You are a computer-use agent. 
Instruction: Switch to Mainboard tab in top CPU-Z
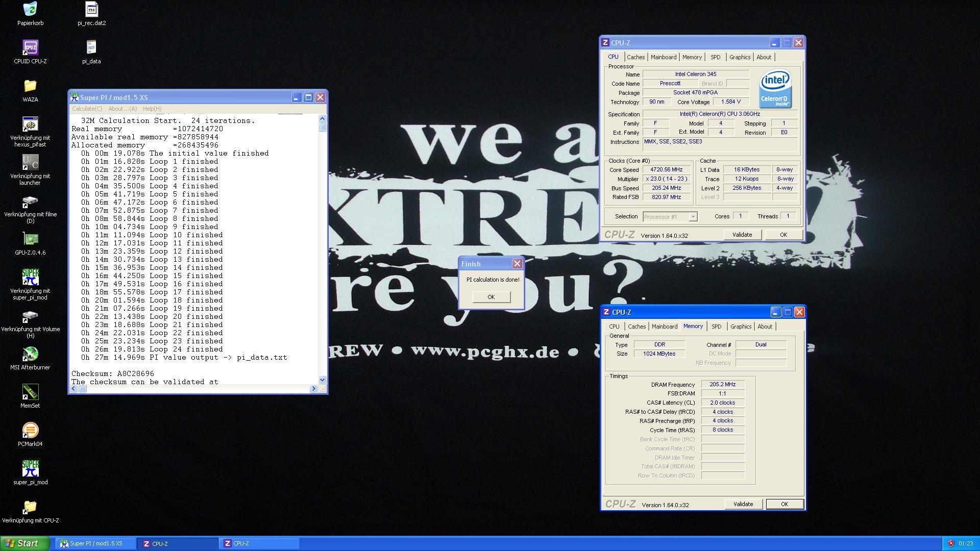click(x=664, y=57)
